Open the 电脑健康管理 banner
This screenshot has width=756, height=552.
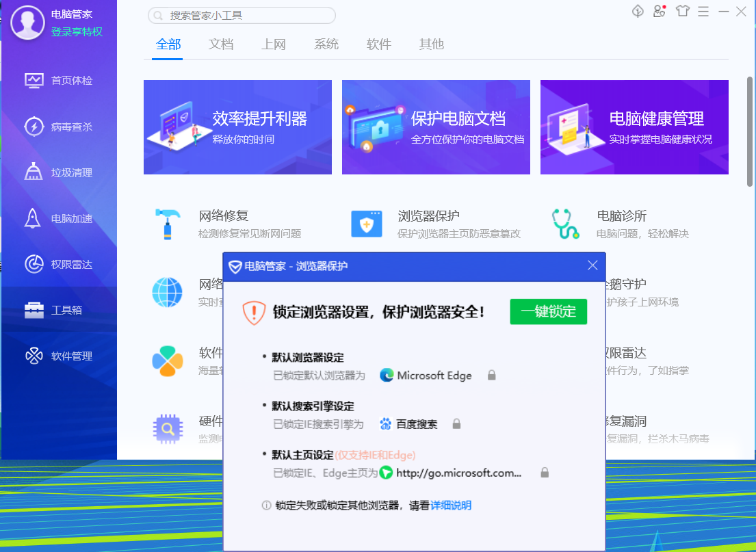tap(634, 127)
